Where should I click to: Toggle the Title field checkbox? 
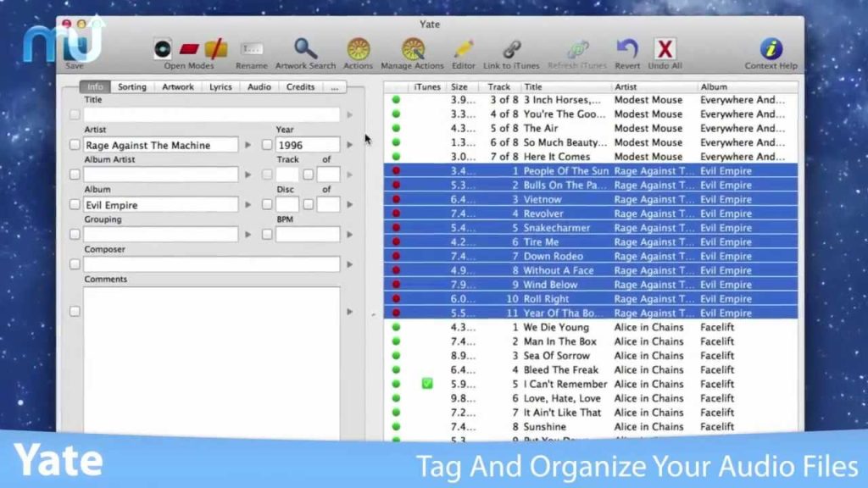pyautogui.click(x=75, y=114)
